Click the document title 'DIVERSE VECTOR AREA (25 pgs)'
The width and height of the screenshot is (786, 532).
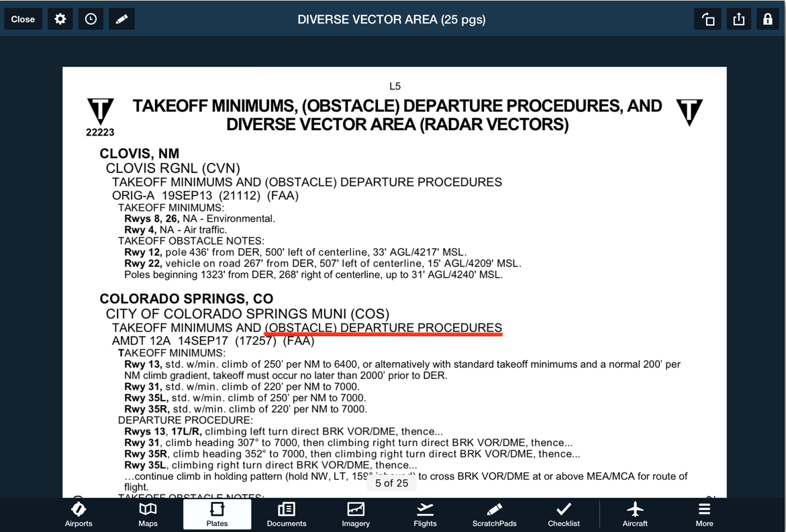click(x=391, y=19)
